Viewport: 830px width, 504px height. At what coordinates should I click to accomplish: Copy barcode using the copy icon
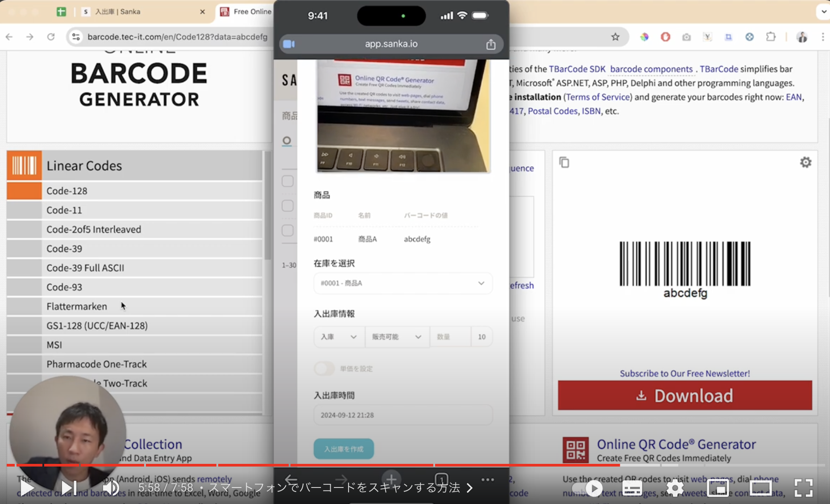564,162
